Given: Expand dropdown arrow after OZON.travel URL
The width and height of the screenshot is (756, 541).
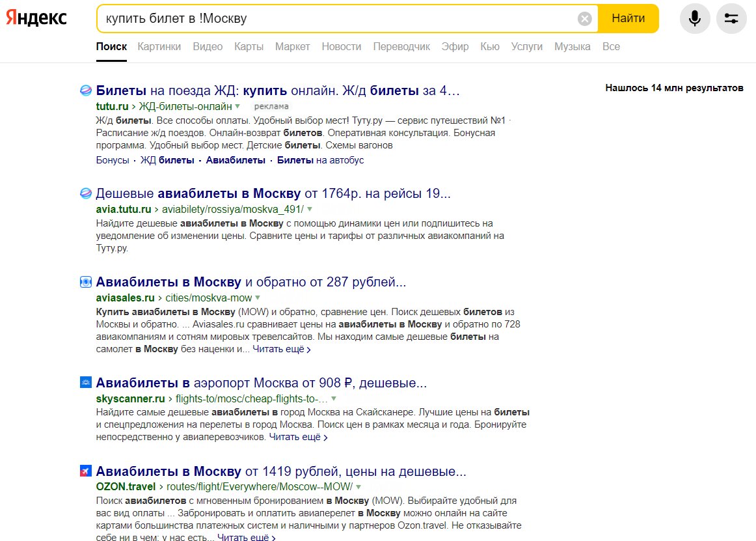Looking at the screenshot, I should 358,487.
